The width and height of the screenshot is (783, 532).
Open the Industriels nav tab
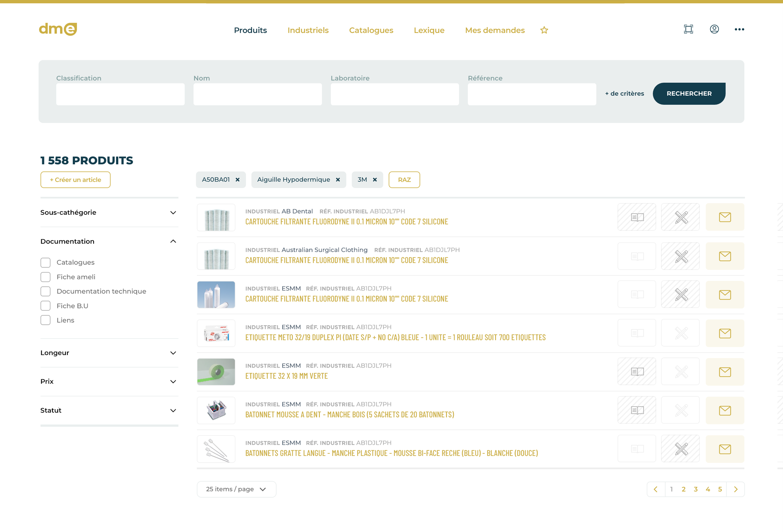308,30
